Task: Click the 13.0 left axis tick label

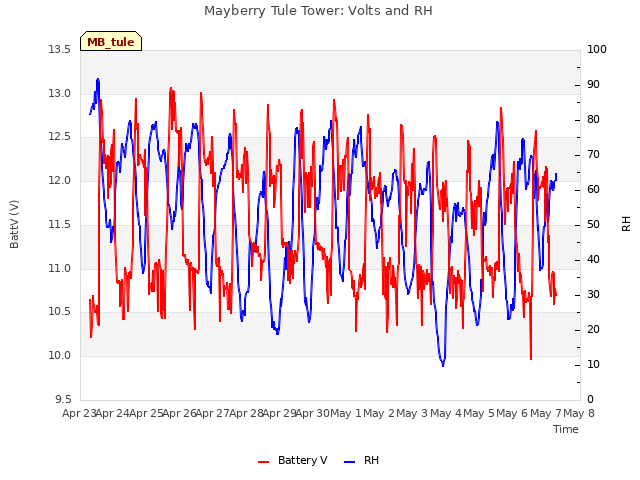Action: (x=60, y=93)
